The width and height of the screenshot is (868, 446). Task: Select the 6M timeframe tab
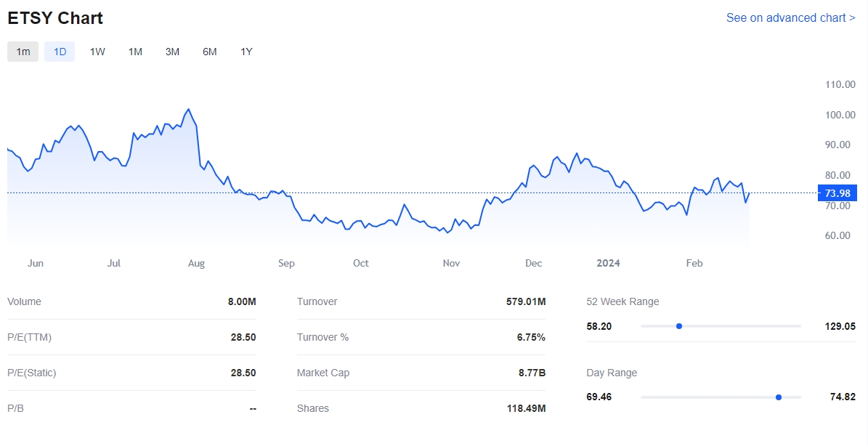[x=210, y=52]
